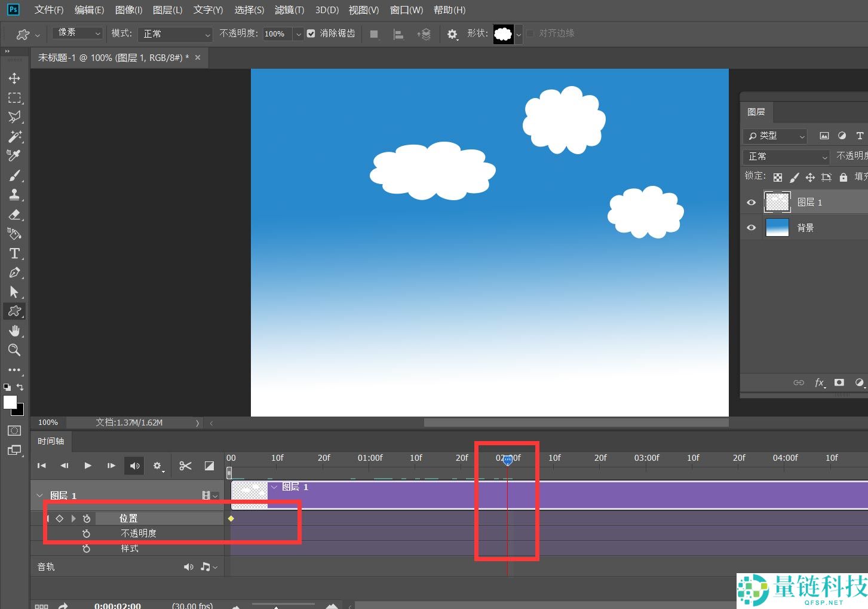Play the timeline animation

(x=88, y=466)
